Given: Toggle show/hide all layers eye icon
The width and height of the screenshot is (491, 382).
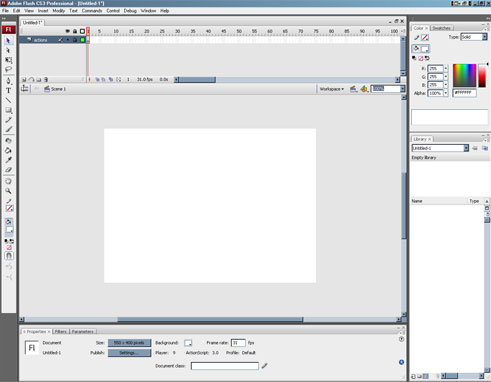Looking at the screenshot, I should [x=68, y=31].
